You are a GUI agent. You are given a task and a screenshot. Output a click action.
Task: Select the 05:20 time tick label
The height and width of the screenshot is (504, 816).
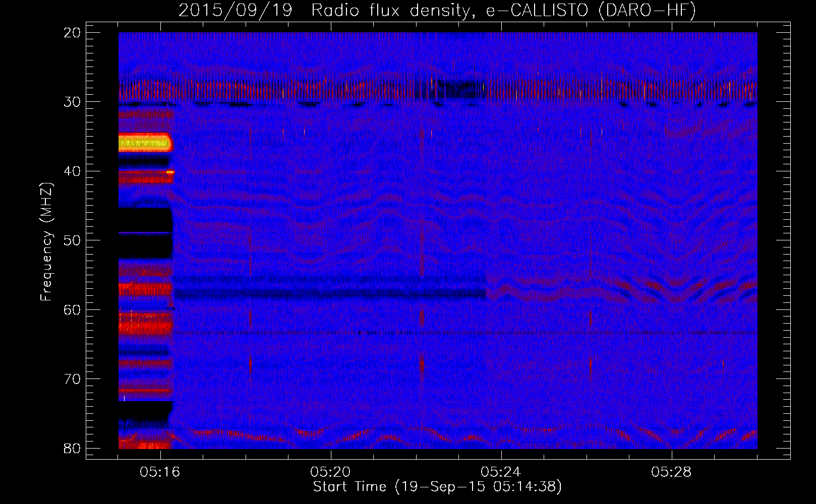click(331, 472)
